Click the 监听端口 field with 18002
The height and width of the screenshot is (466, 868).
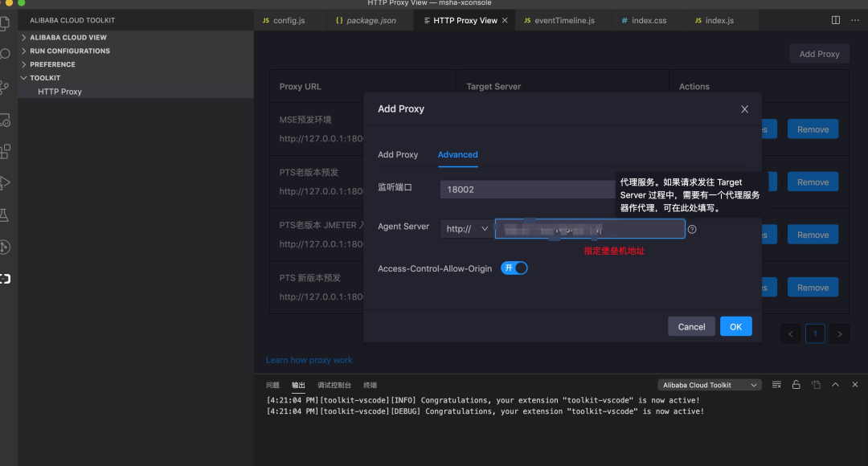[527, 190]
